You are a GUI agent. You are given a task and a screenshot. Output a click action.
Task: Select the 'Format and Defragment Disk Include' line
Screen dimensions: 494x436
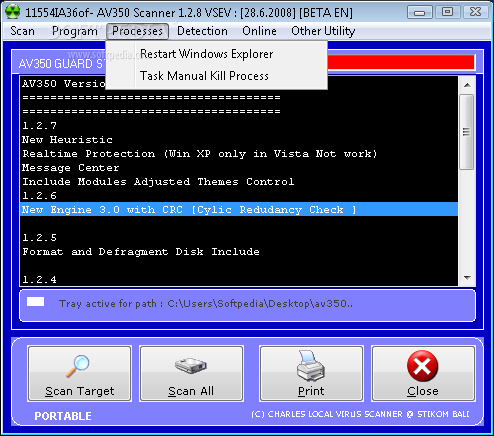(239, 251)
